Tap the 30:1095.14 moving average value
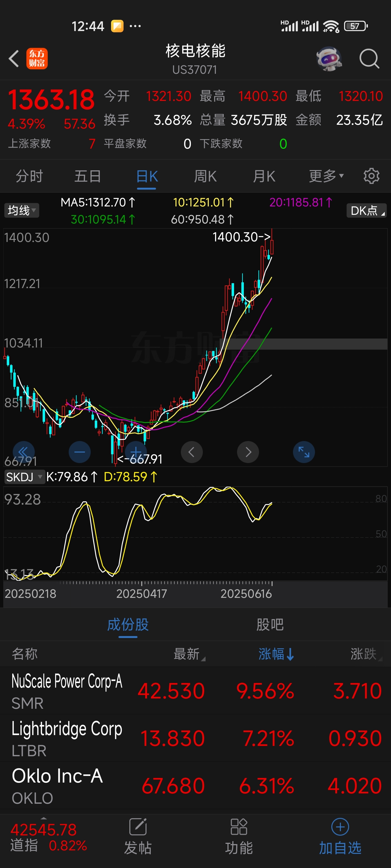 (x=103, y=219)
